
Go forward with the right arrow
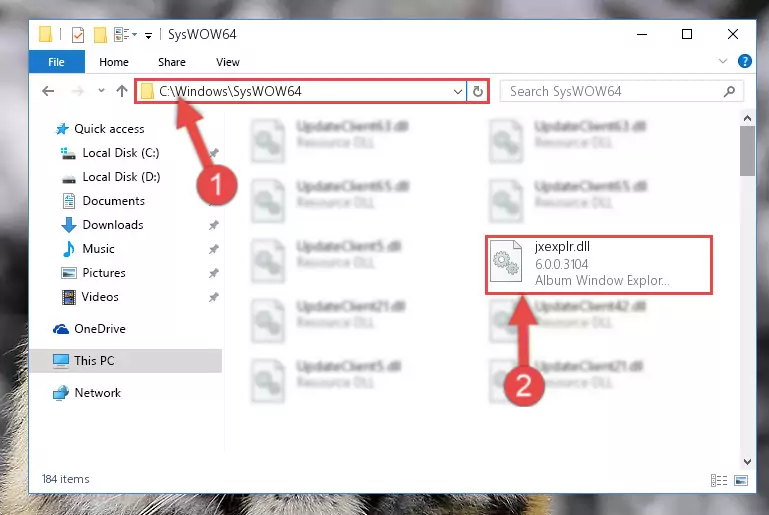click(x=78, y=91)
